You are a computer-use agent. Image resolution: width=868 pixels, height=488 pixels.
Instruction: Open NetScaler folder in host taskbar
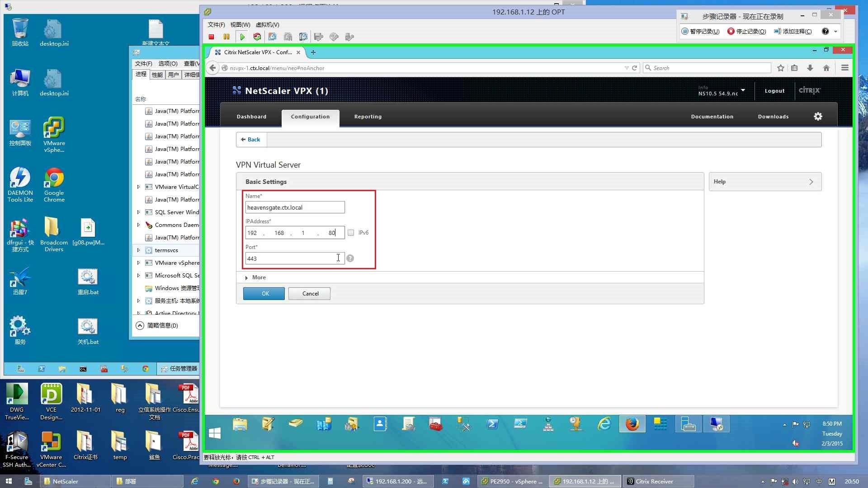click(75, 482)
